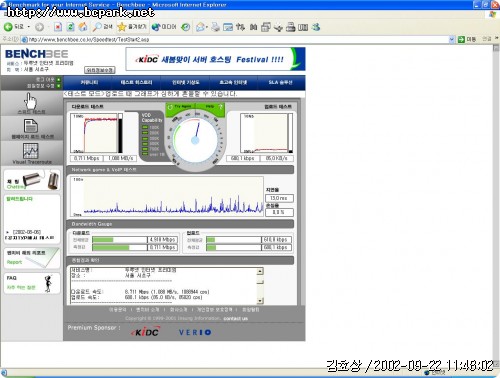Open the SLA solution menu tab
500x378 pixels.
tap(280, 82)
